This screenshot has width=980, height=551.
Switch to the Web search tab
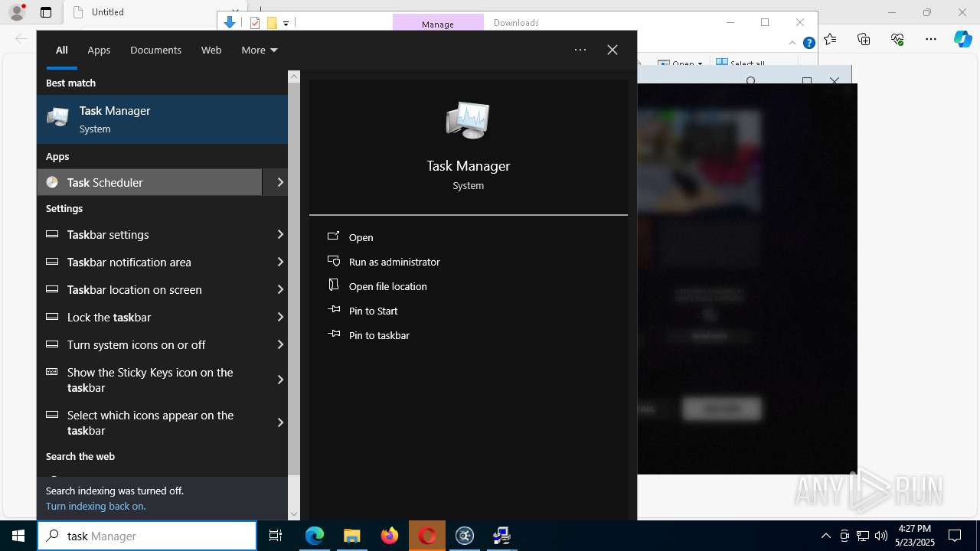pyautogui.click(x=211, y=50)
